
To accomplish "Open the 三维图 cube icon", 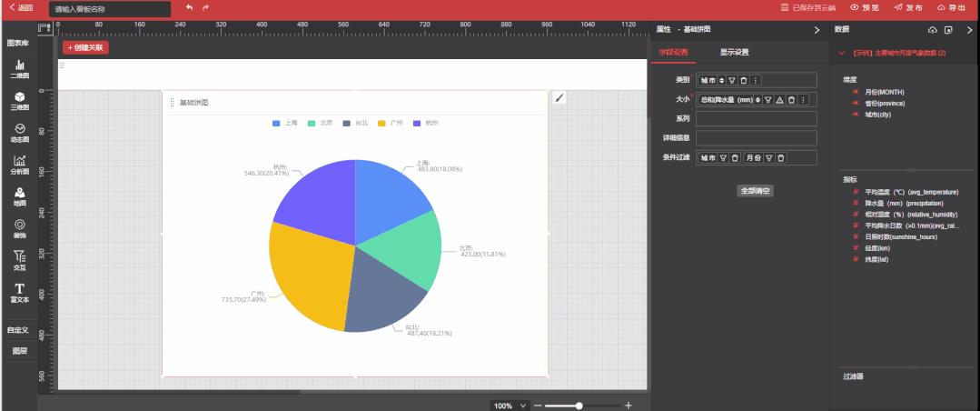I will point(19,101).
